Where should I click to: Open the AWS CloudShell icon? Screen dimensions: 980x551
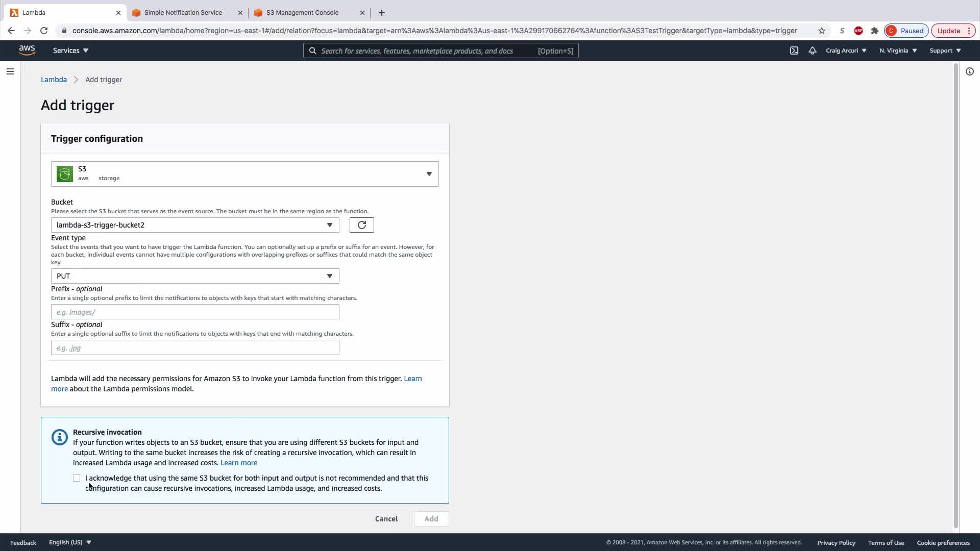[794, 51]
